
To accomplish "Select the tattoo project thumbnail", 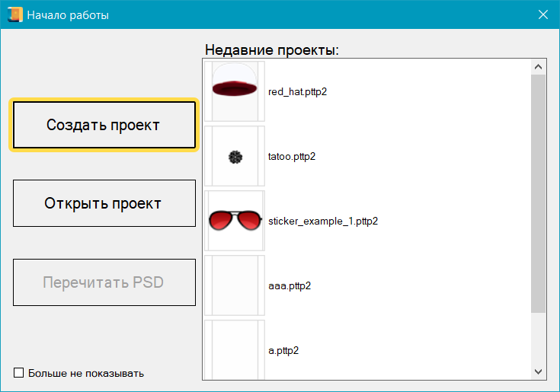I will 235,157.
